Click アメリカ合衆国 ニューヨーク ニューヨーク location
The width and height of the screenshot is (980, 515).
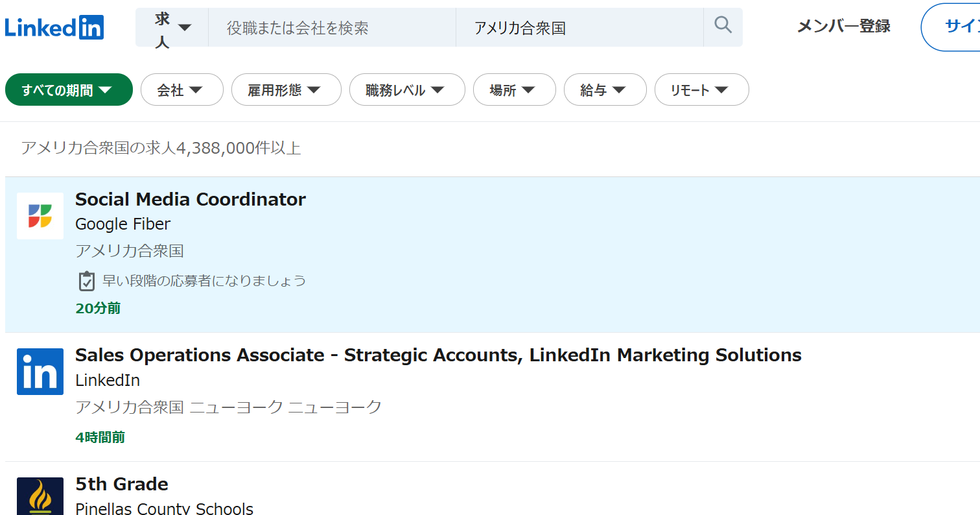(x=229, y=407)
